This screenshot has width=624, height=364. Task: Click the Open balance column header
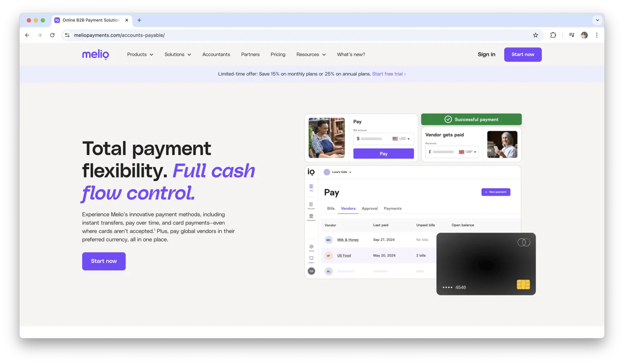tap(463, 225)
